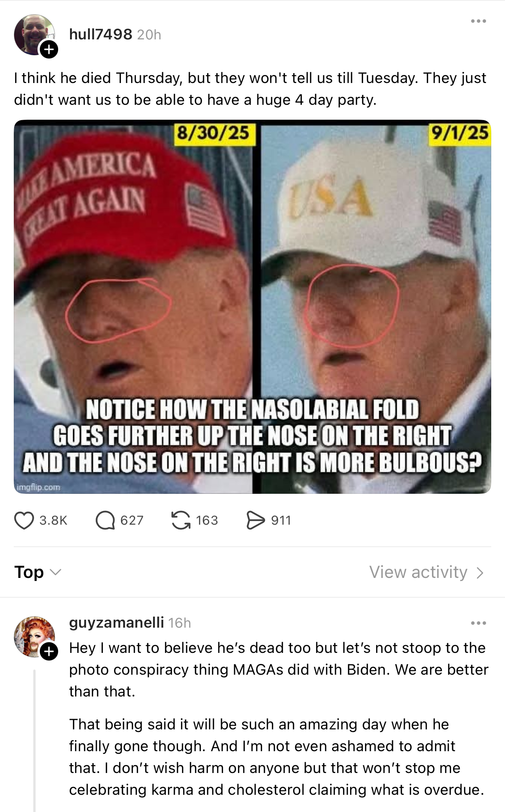This screenshot has height=812, width=505.
Task: Open the attached meme image
Action: (x=252, y=307)
